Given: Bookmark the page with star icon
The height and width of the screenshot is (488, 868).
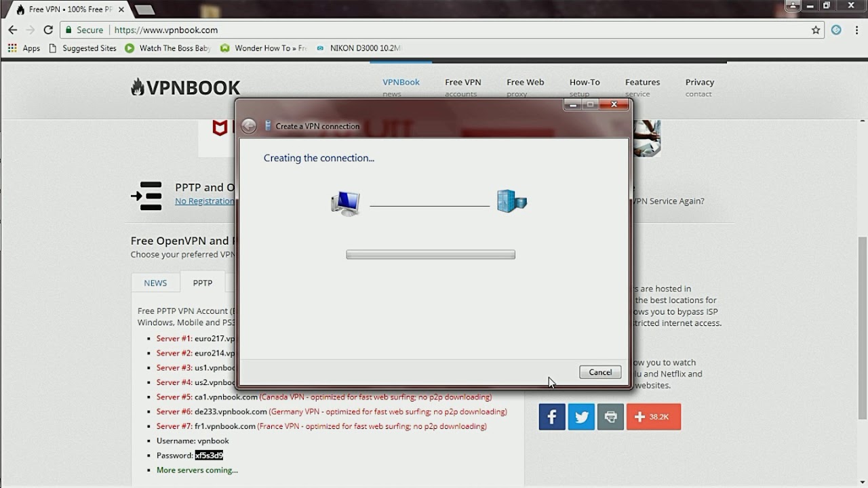Looking at the screenshot, I should point(816,30).
